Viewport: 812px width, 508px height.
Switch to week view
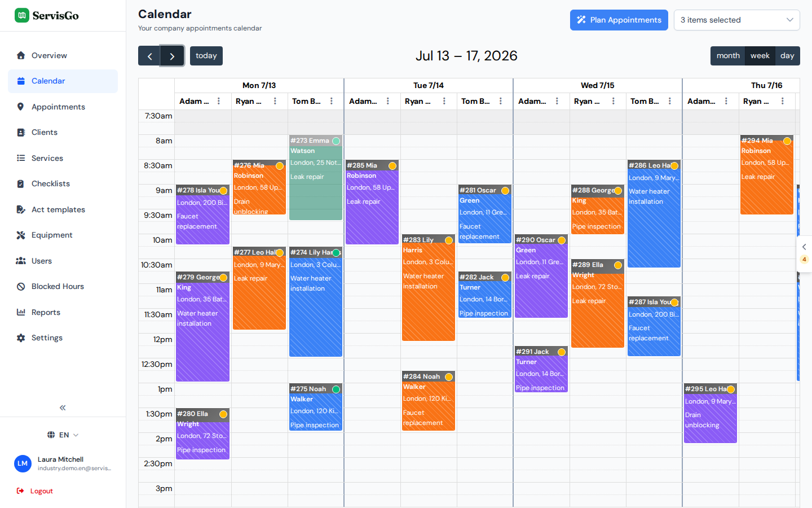(x=760, y=56)
